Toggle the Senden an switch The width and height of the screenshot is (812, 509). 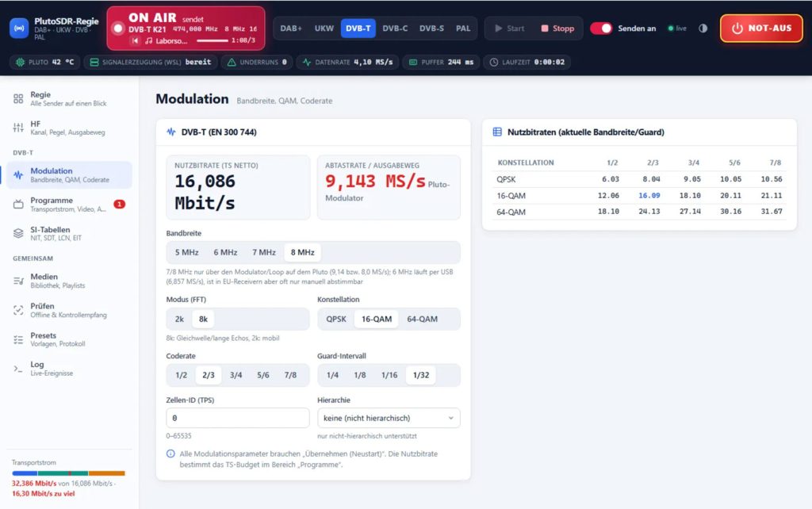601,29
